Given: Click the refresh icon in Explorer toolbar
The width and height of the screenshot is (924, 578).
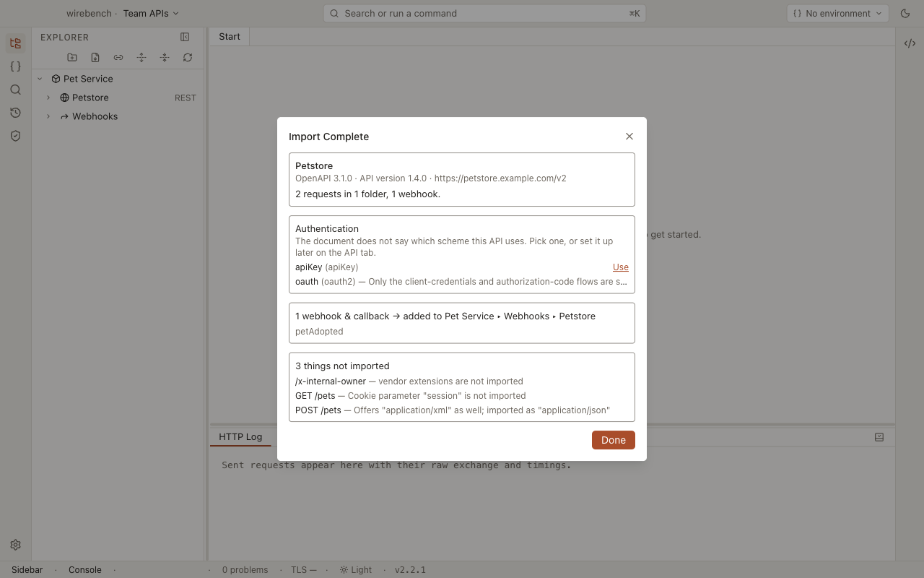Looking at the screenshot, I should pos(188,58).
